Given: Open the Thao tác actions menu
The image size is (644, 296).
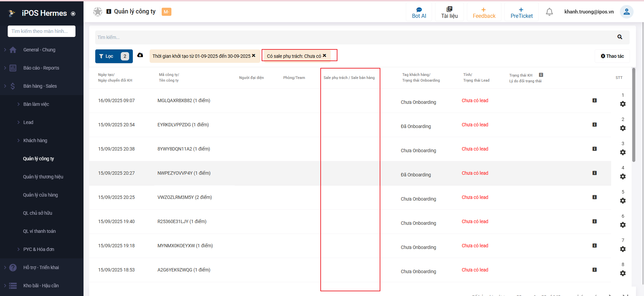Looking at the screenshot, I should pyautogui.click(x=612, y=56).
